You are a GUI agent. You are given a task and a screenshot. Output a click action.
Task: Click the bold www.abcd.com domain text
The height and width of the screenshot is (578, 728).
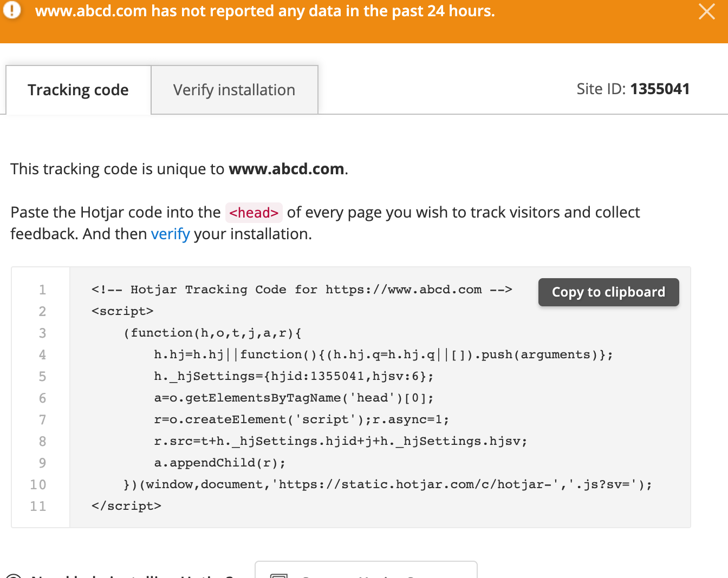(x=286, y=169)
